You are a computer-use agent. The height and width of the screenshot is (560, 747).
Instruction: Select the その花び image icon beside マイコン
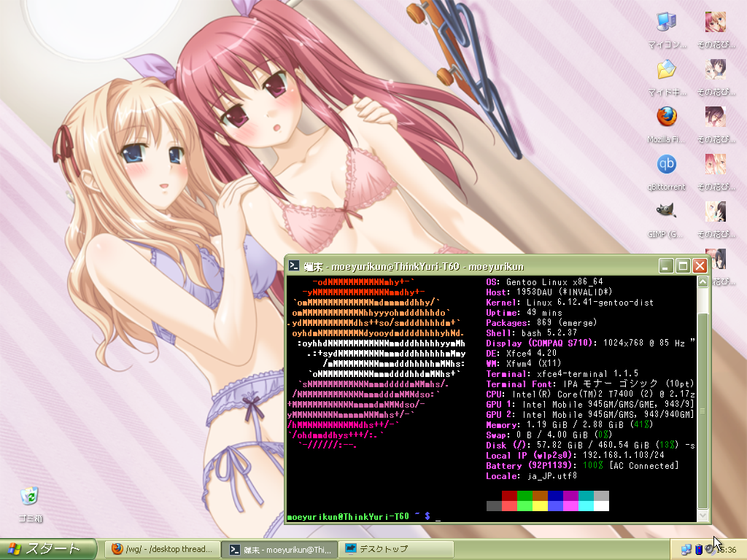[716, 22]
